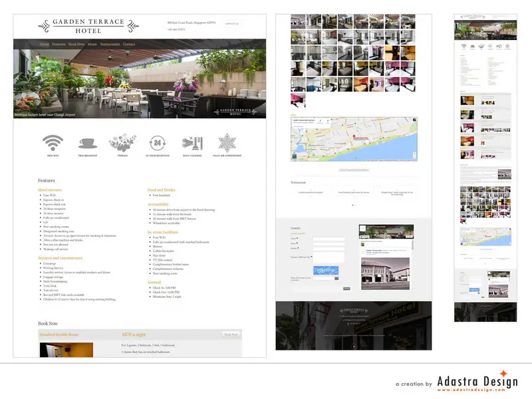Navigate to the Testimonials menu item
532x399 pixels.
pos(110,45)
